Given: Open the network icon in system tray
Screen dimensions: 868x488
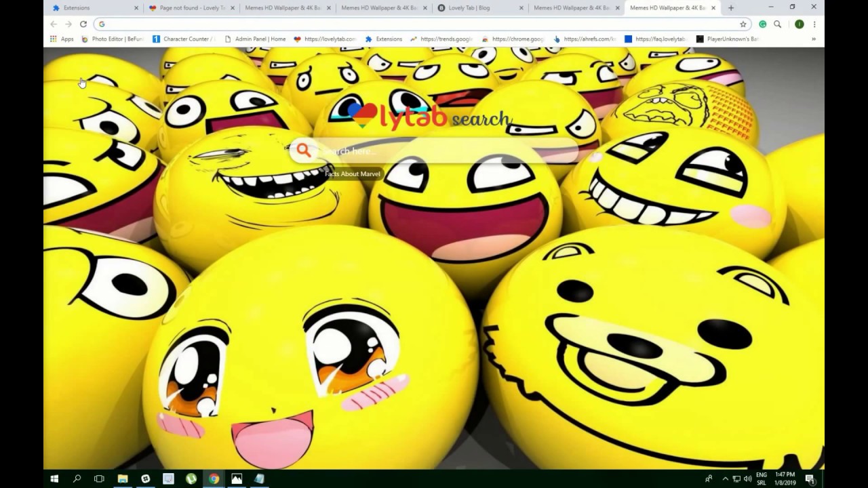Looking at the screenshot, I should [736, 479].
